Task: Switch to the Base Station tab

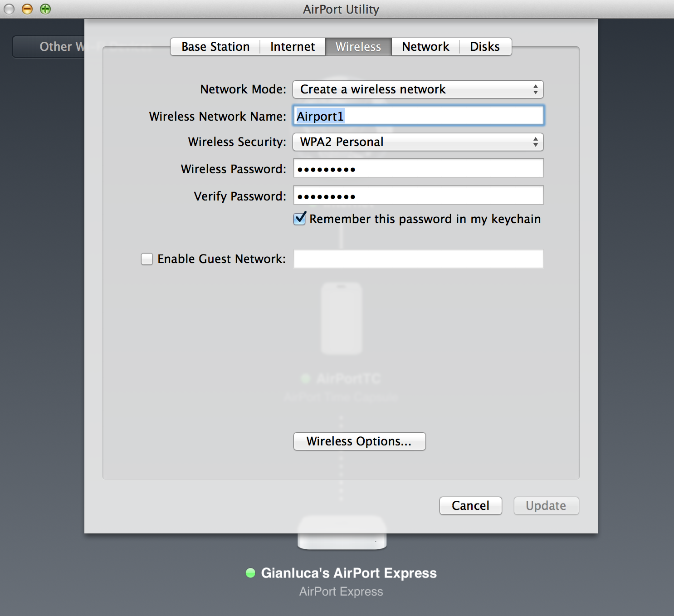Action: [x=215, y=47]
